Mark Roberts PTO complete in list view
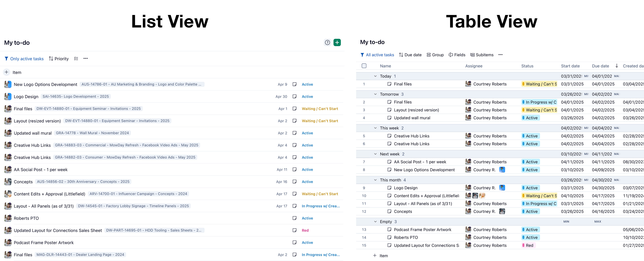Viewport: 644px width, 261px height. coord(295,218)
